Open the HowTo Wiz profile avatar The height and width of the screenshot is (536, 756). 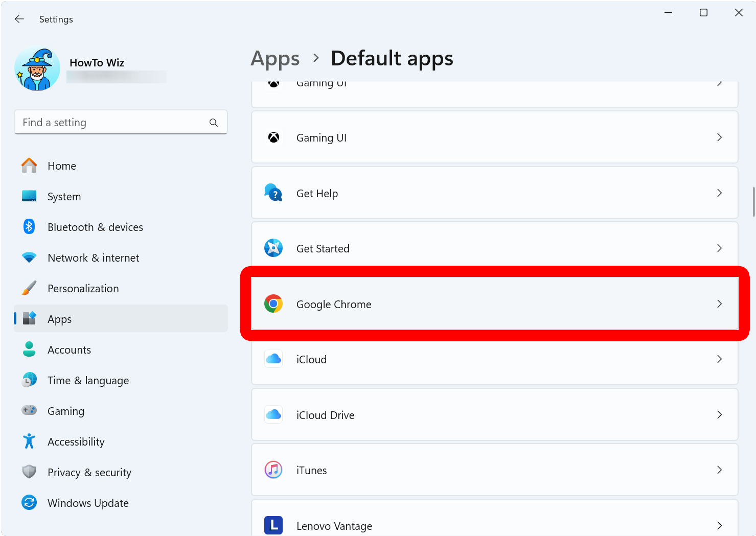37,69
